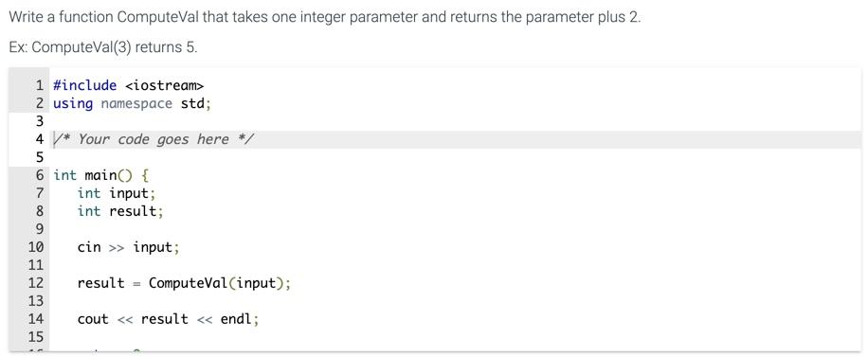The height and width of the screenshot is (357, 868).
Task: Place cursor on empty line 5
Action: point(455,158)
